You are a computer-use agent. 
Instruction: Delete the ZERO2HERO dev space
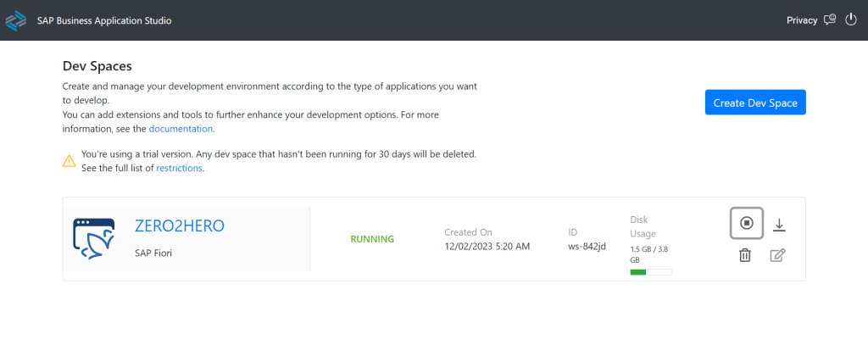tap(745, 254)
